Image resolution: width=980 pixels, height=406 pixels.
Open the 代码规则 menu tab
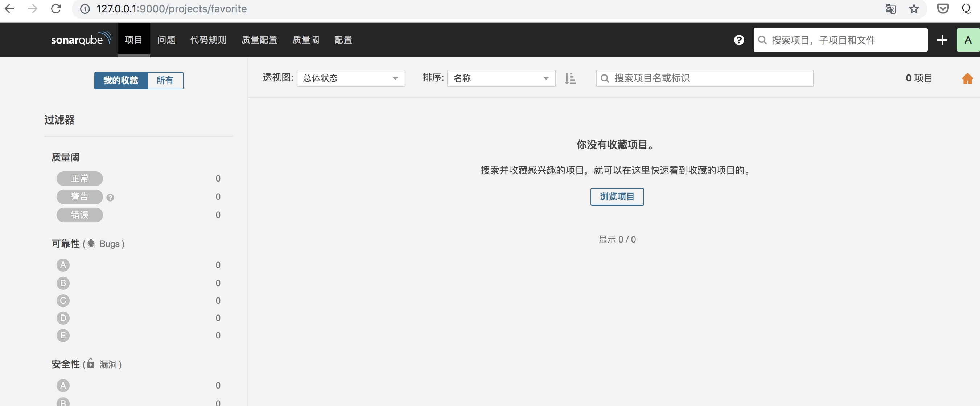(208, 40)
